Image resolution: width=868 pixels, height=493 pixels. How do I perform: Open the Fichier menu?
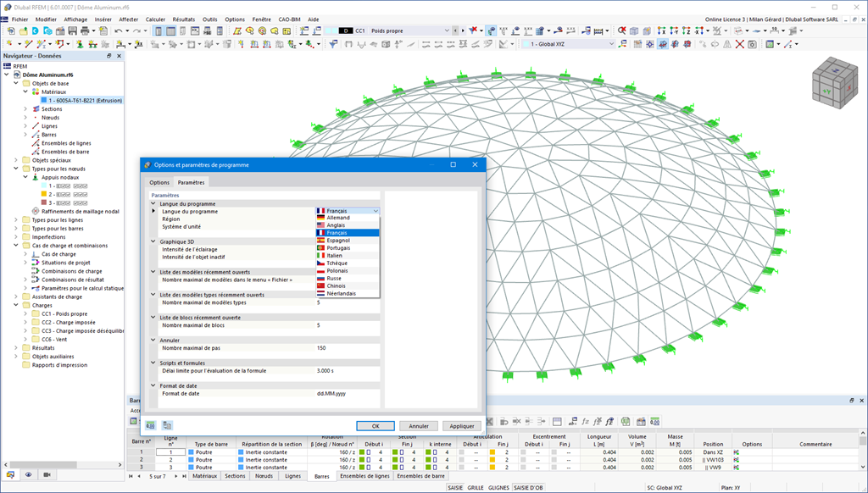click(20, 19)
